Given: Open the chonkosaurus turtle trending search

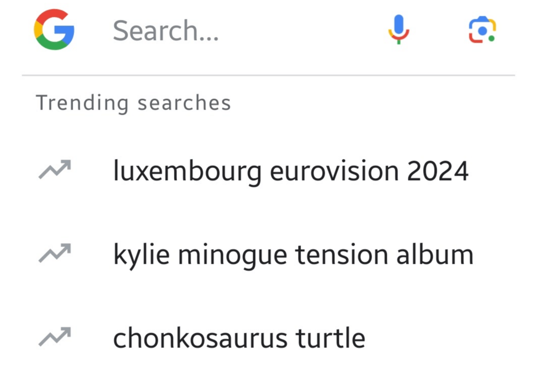Looking at the screenshot, I should [239, 337].
